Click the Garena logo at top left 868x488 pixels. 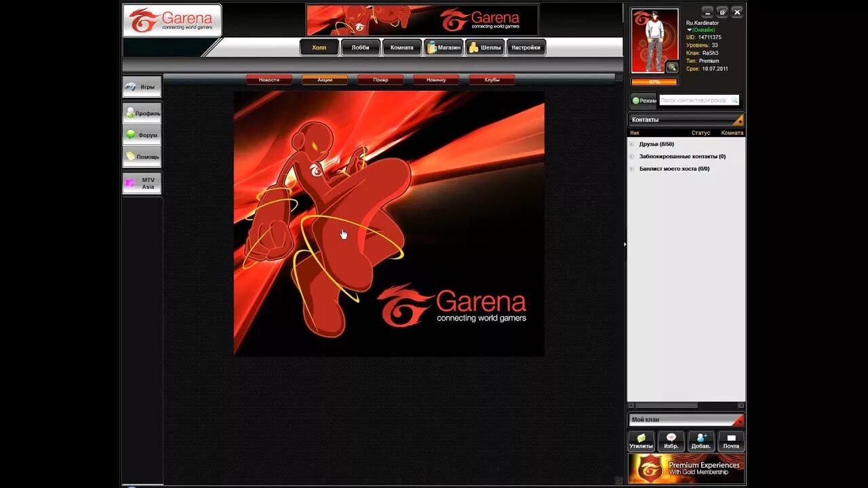pyautogui.click(x=172, y=20)
